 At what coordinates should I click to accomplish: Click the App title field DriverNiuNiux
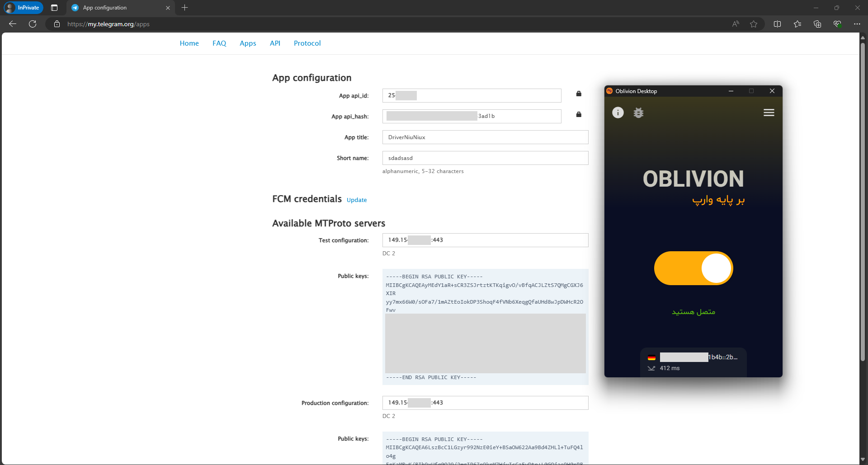click(485, 137)
